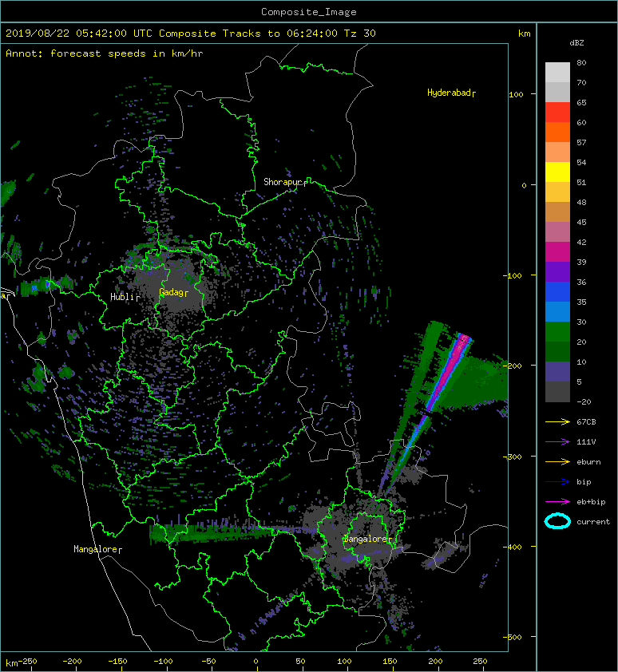
Task: Select the bright green 30-20 dBZ swatch
Action: (x=557, y=331)
